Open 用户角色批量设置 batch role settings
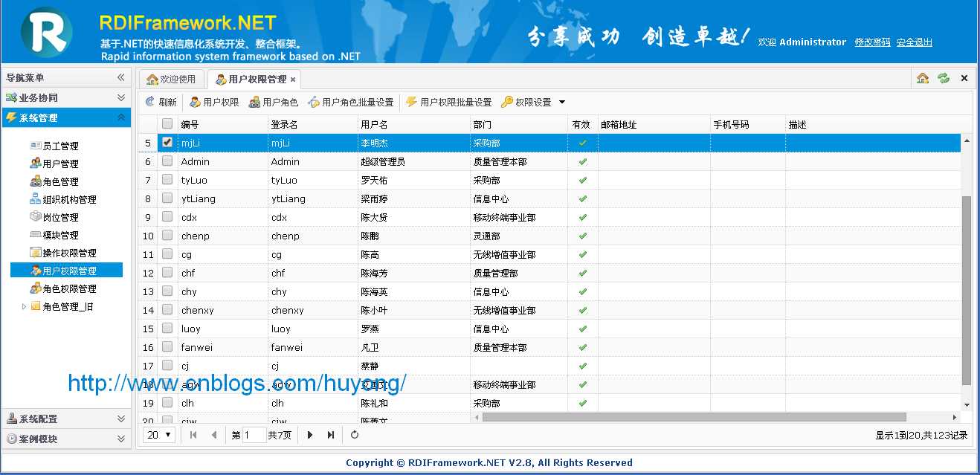 coord(350,102)
